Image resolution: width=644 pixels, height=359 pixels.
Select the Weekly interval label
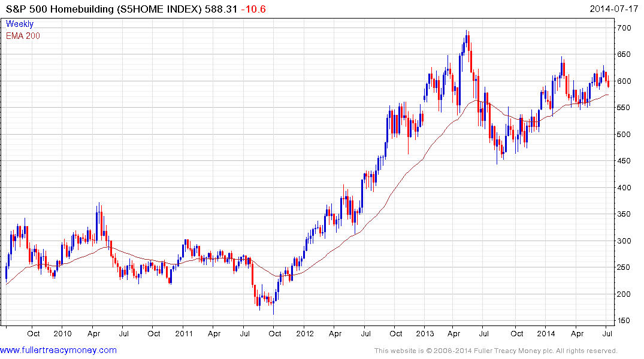click(x=20, y=24)
